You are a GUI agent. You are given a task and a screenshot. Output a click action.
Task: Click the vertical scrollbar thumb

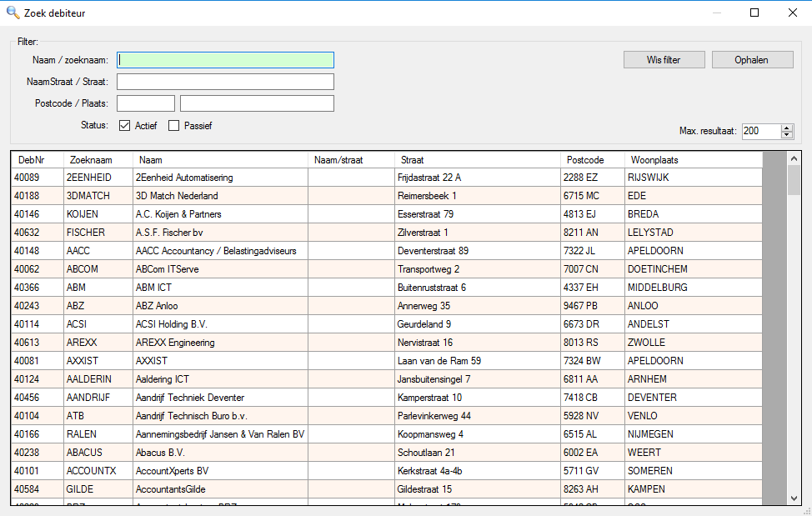point(794,179)
